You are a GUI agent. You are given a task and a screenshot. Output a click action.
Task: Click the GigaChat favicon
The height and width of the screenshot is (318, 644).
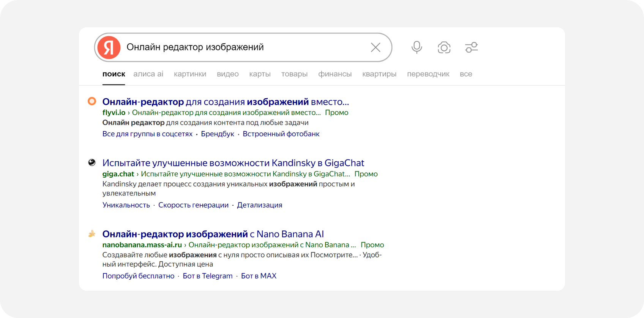pos(92,162)
